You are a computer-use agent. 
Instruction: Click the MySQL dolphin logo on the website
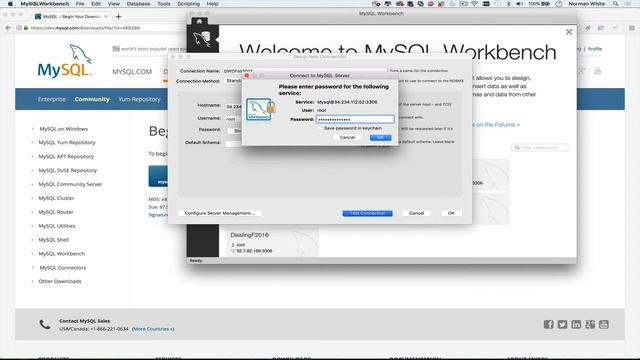coord(65,60)
